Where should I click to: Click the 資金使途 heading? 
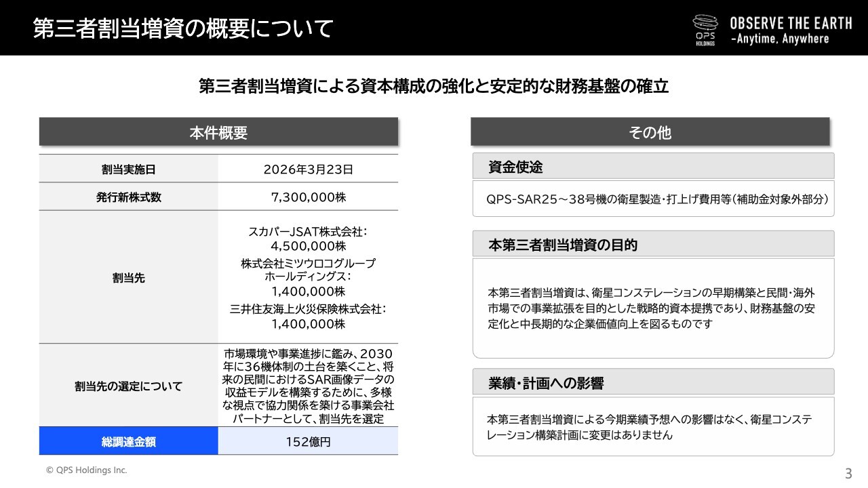pos(515,167)
